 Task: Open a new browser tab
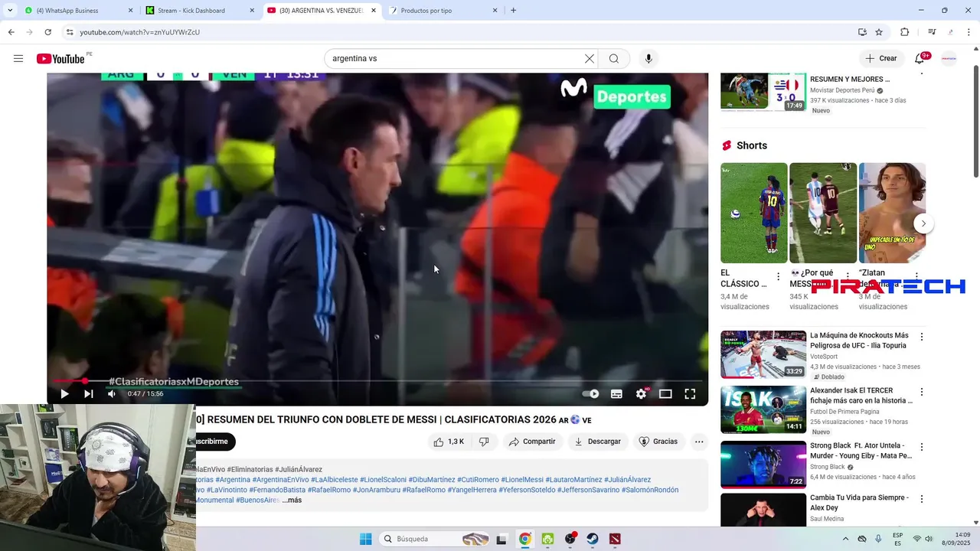(513, 11)
